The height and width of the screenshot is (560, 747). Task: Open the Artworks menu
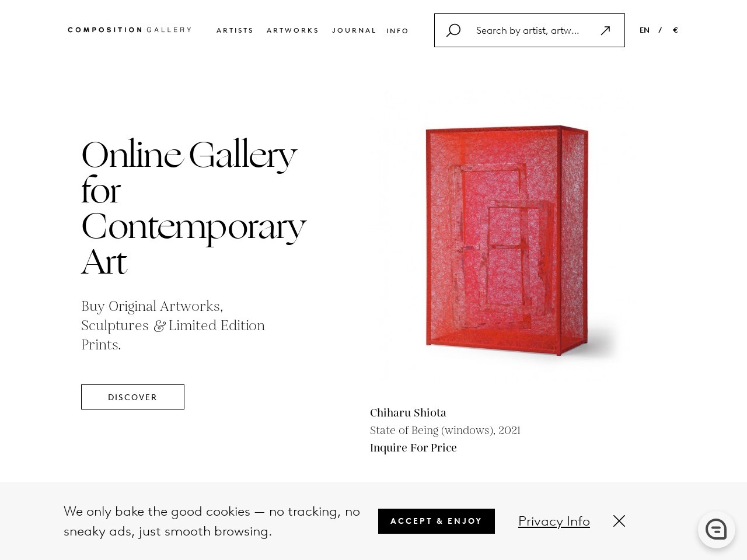[293, 30]
